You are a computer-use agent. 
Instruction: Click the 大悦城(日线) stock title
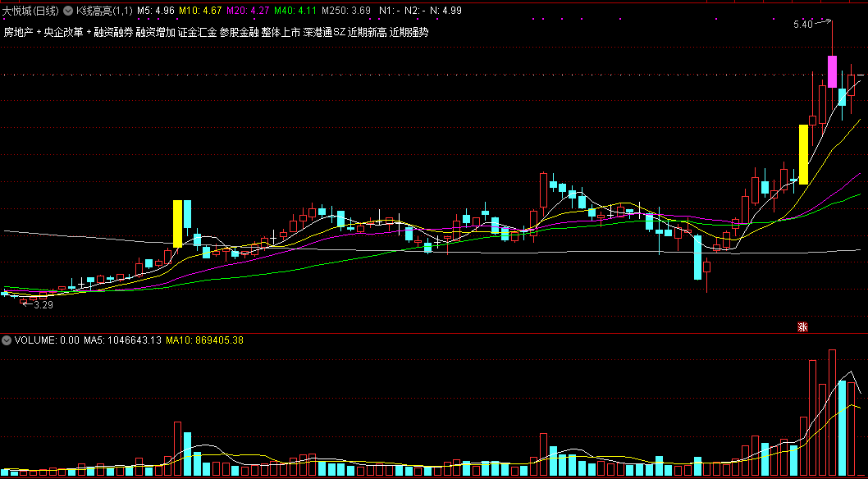31,11
